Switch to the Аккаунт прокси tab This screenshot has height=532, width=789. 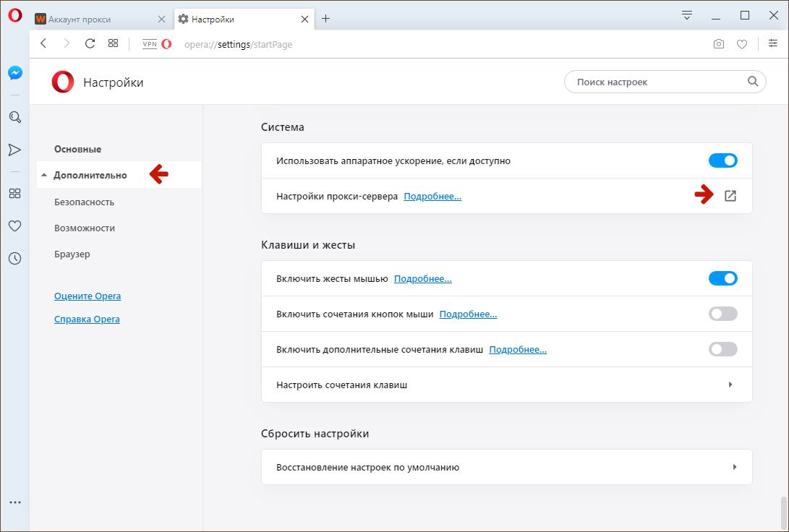[x=101, y=19]
